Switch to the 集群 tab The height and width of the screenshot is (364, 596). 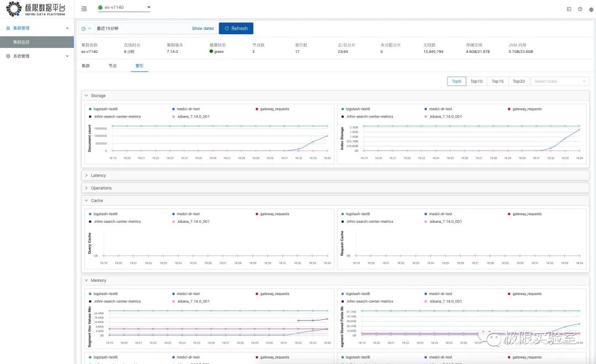tap(86, 66)
